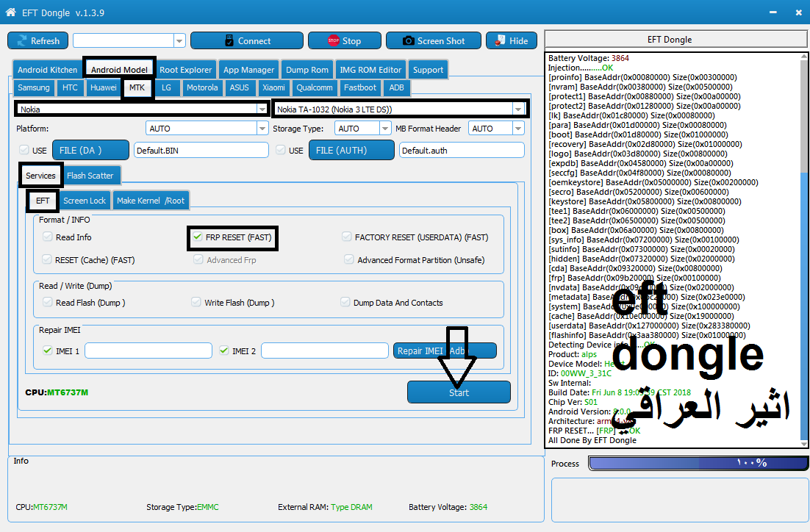This screenshot has width=810, height=532.
Task: Enable the Write Flash (Dump) checkbox
Action: pyautogui.click(x=196, y=302)
